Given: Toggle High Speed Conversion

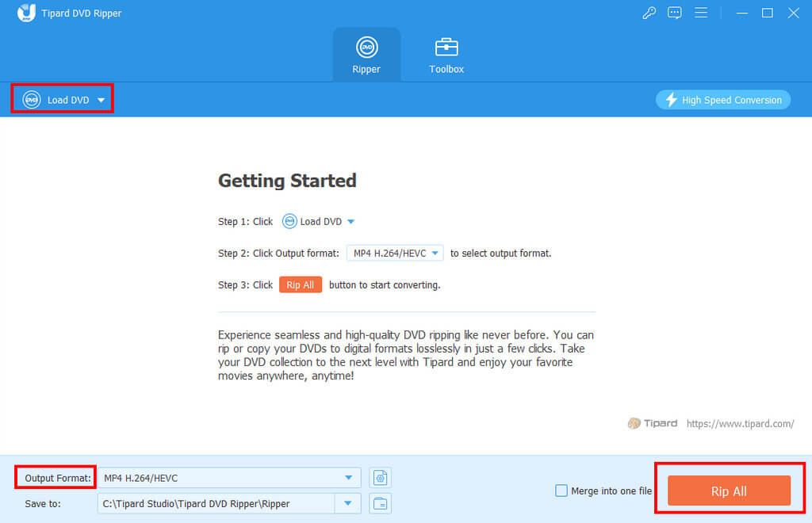Looking at the screenshot, I should pyautogui.click(x=723, y=100).
